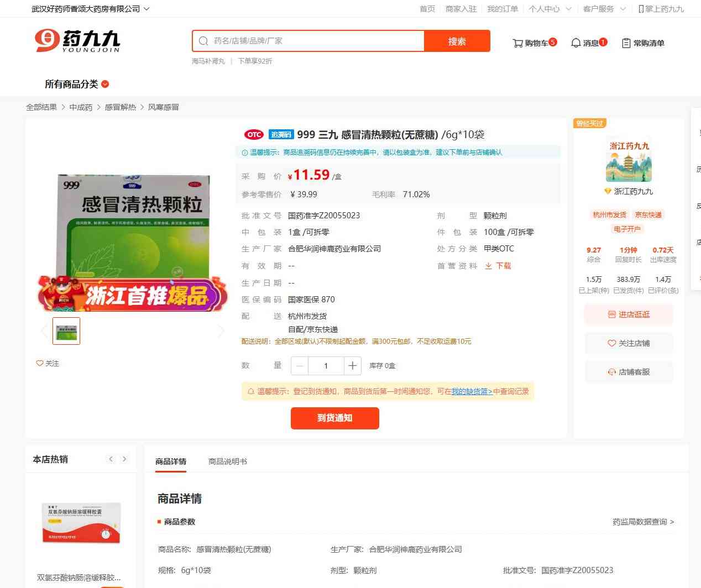Select the 商品详情 tab
701x588 pixels.
171,461
